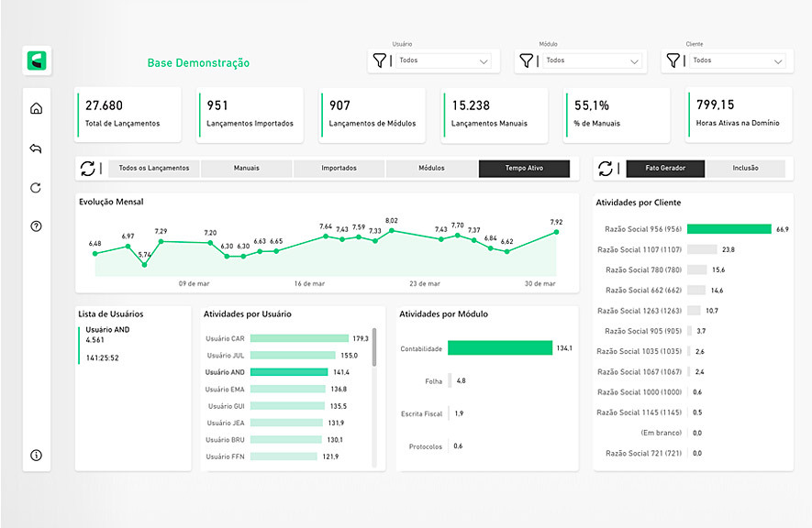This screenshot has width=812, height=528.
Task: Open help question mark icon in sidebar
Action: [37, 226]
